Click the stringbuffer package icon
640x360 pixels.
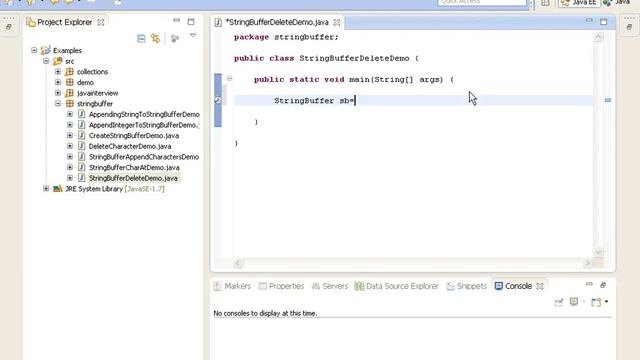pos(70,103)
